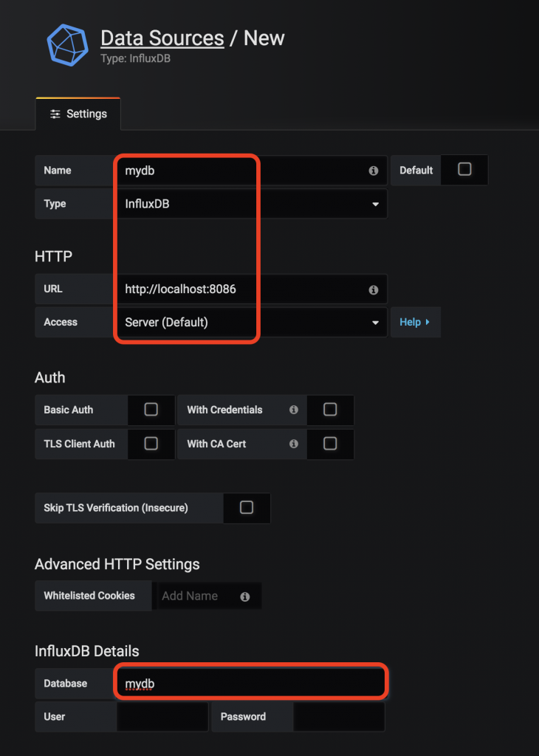
Task: Toggle the Basic Auth checkbox
Action: (x=151, y=409)
